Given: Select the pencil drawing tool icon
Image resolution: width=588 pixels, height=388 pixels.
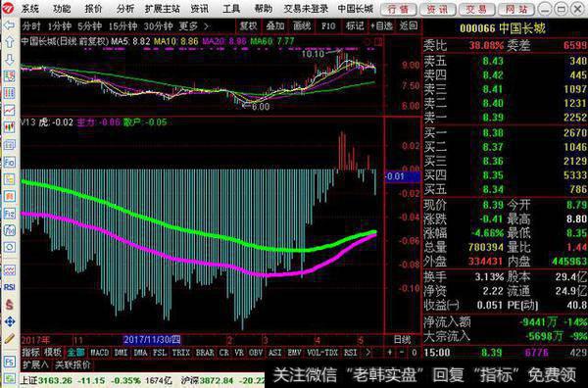Looking at the screenshot, I should coord(9,339).
